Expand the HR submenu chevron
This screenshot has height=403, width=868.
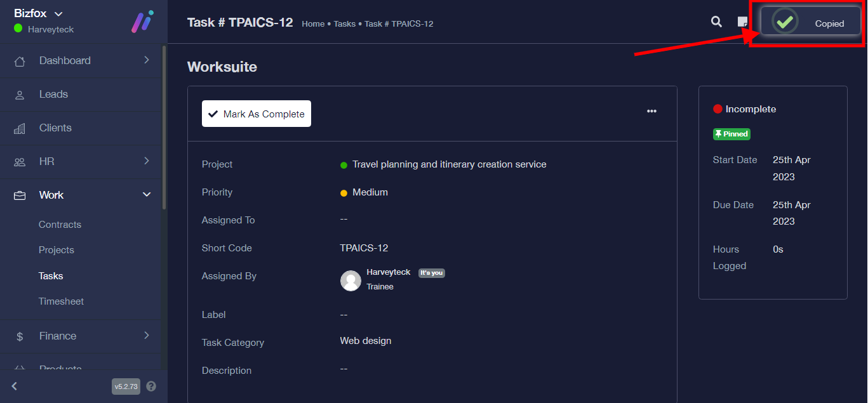pos(147,161)
